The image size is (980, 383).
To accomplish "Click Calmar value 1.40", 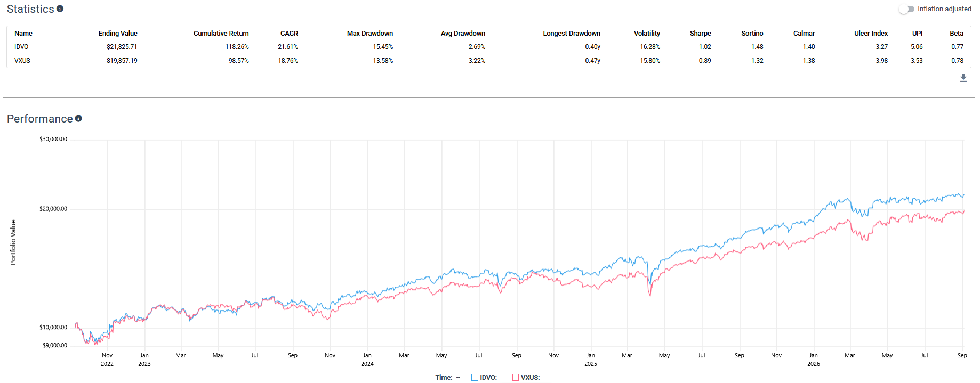I will tap(809, 47).
